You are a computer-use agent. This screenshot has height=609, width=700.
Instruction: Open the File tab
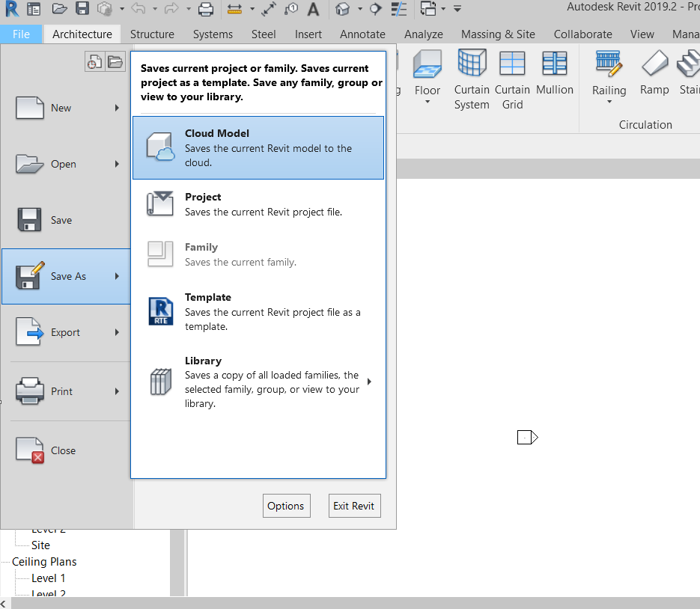[x=21, y=34]
